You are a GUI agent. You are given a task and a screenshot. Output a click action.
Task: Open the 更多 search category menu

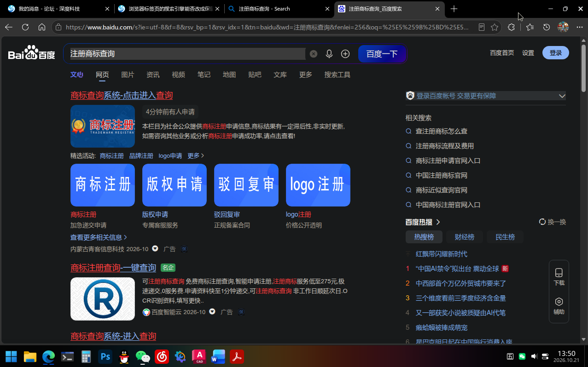(305, 75)
